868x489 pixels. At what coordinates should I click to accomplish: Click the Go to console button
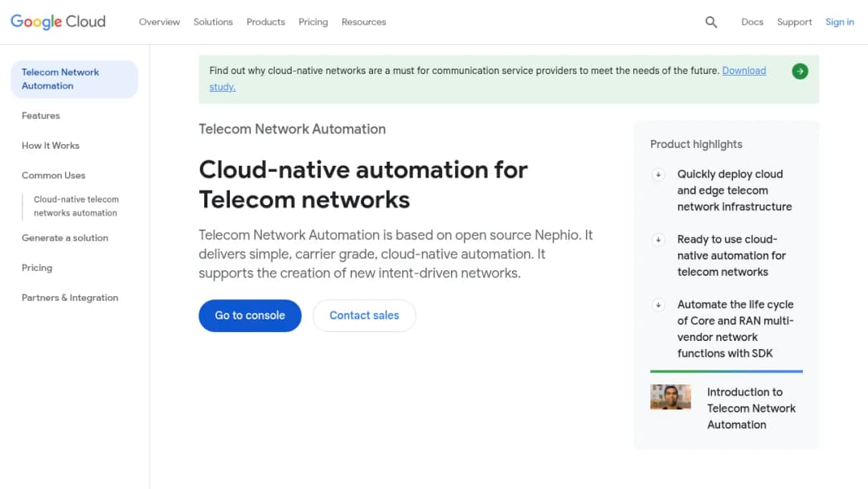click(x=250, y=315)
